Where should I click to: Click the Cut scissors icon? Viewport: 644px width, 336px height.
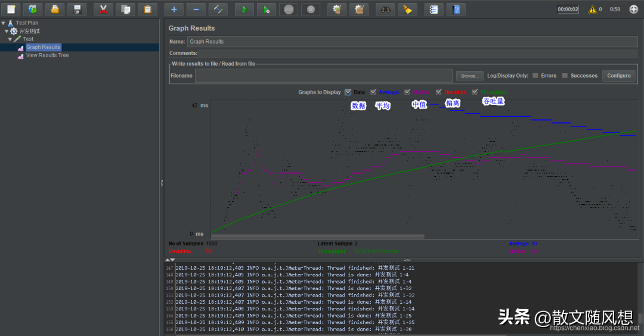coord(103,9)
